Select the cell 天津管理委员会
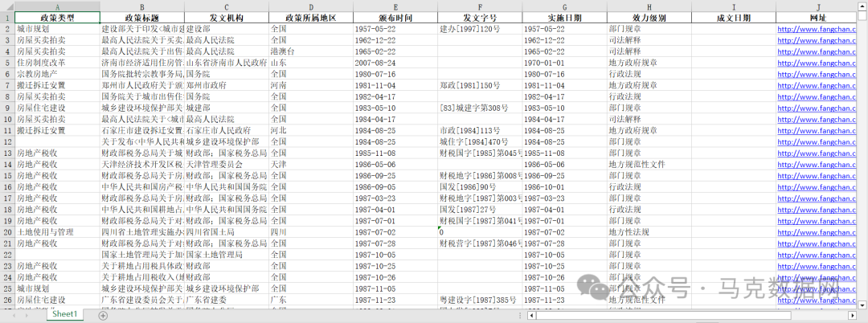The image size is (868, 323). [x=227, y=164]
